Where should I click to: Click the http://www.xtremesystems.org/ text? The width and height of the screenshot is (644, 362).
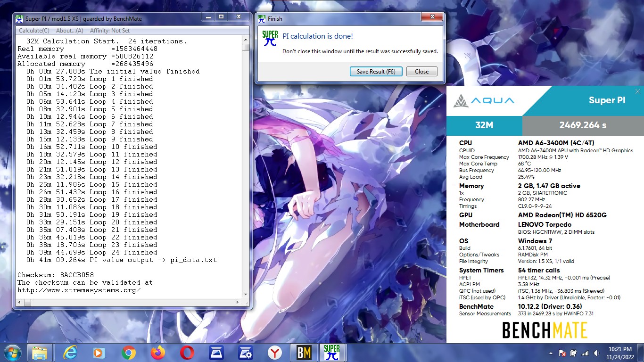coord(79,290)
